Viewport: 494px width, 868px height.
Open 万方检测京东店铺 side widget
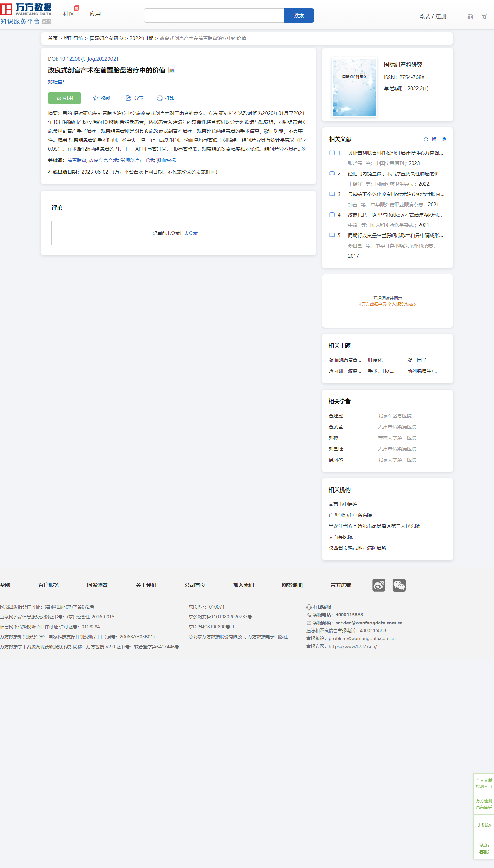pos(484,804)
